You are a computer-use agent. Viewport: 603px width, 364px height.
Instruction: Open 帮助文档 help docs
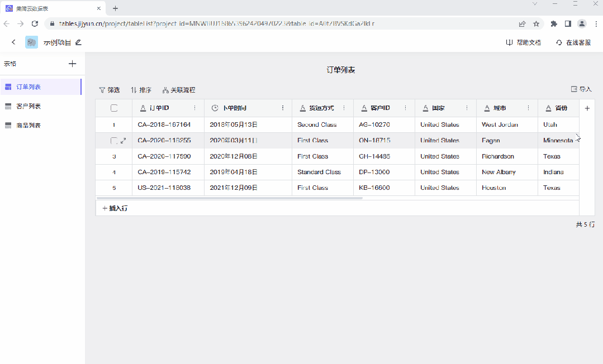[524, 42]
